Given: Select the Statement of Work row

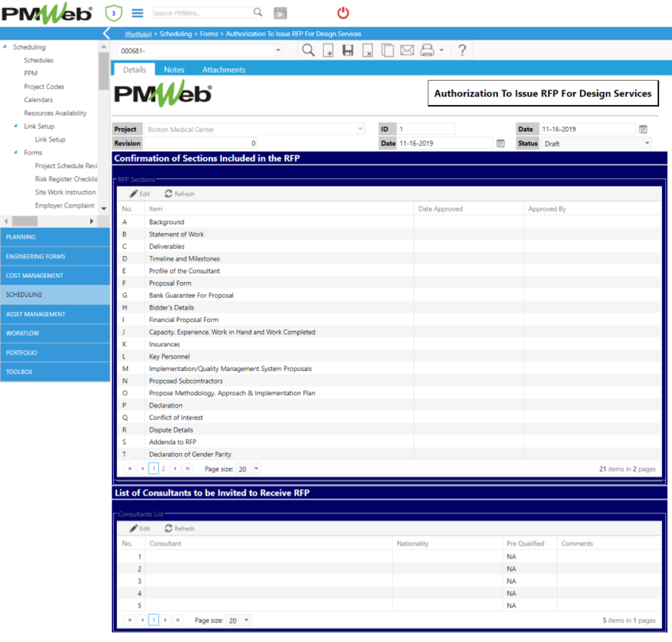Looking at the screenshot, I should pyautogui.click(x=389, y=234).
